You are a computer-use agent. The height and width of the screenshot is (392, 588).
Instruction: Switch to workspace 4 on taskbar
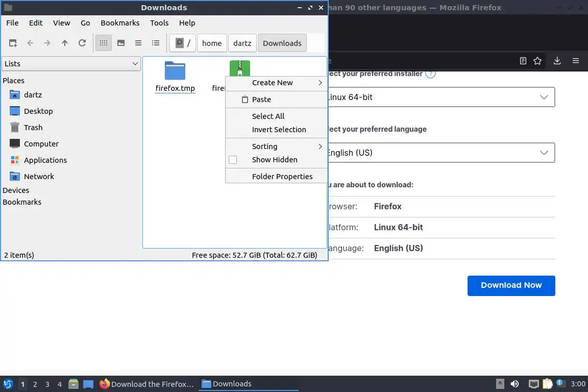(x=60, y=384)
